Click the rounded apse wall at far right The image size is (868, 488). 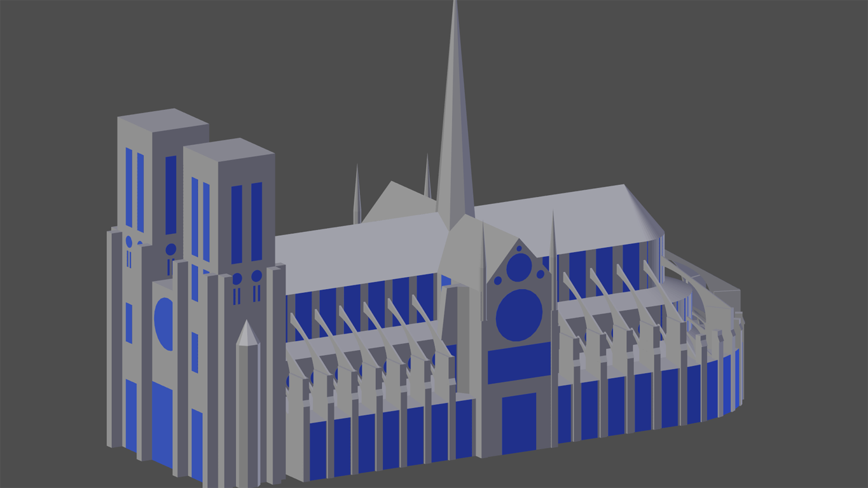[x=725, y=381]
